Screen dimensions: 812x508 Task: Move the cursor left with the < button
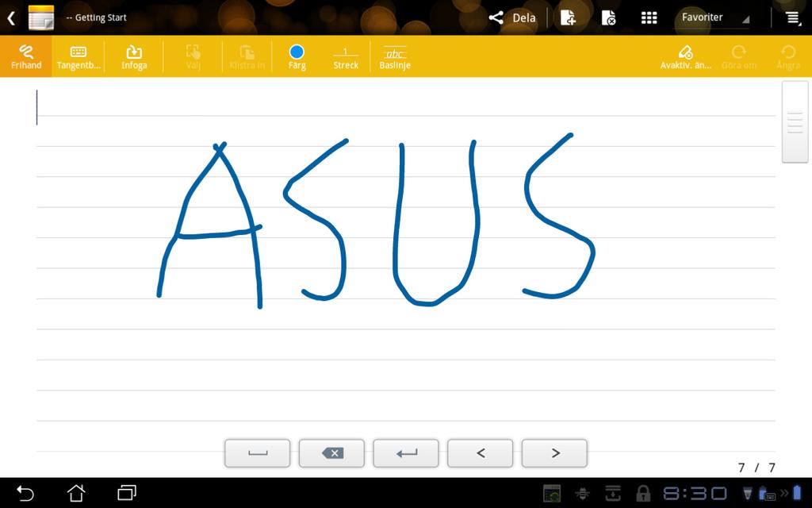coord(480,453)
